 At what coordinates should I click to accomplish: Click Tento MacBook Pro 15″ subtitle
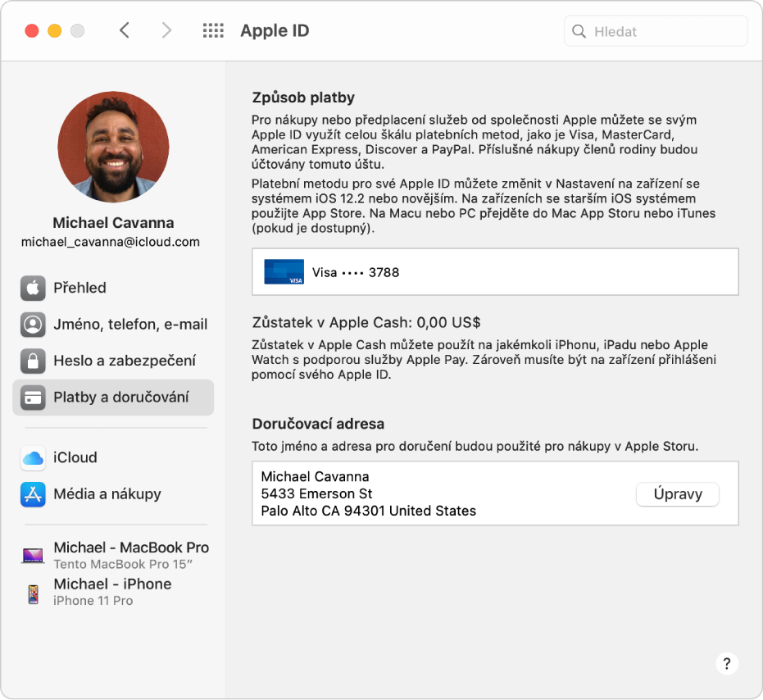[x=123, y=564]
